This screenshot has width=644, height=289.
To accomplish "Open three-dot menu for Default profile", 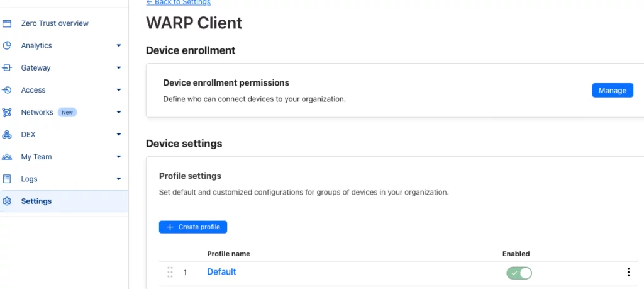I will 628,272.
